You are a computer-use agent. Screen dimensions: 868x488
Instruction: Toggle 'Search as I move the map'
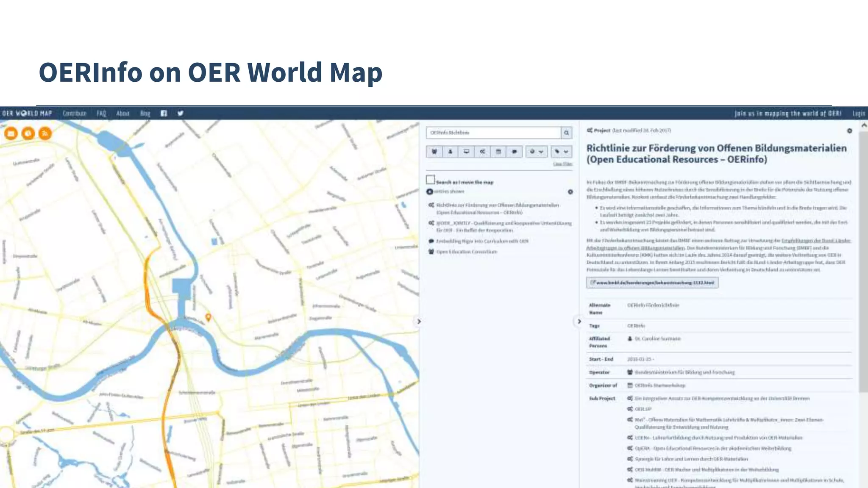(431, 180)
